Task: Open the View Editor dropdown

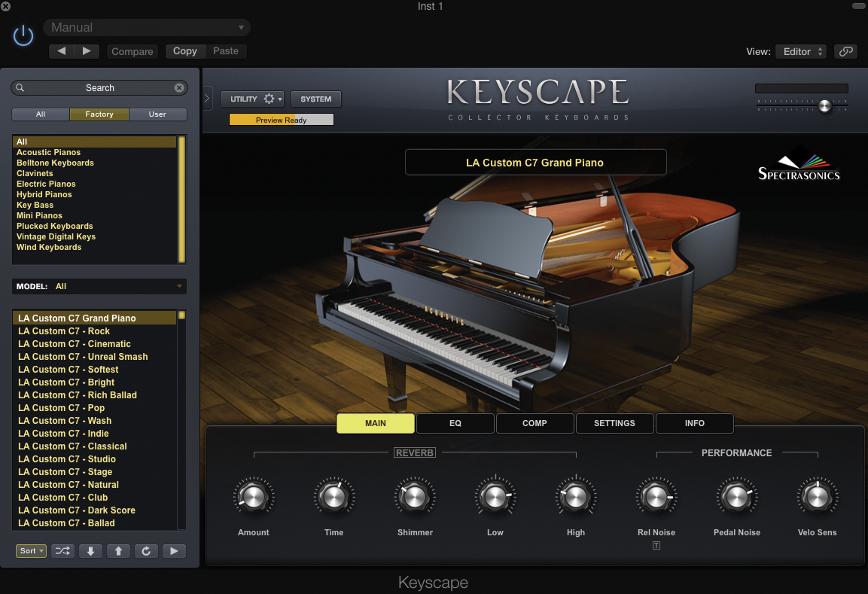Action: coord(801,51)
